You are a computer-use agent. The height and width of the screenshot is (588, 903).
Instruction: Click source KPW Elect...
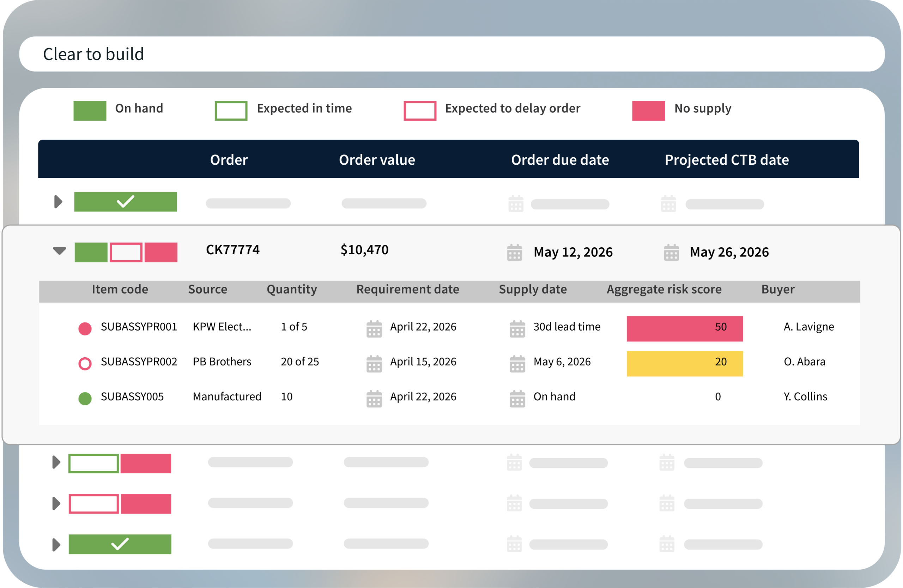click(222, 327)
